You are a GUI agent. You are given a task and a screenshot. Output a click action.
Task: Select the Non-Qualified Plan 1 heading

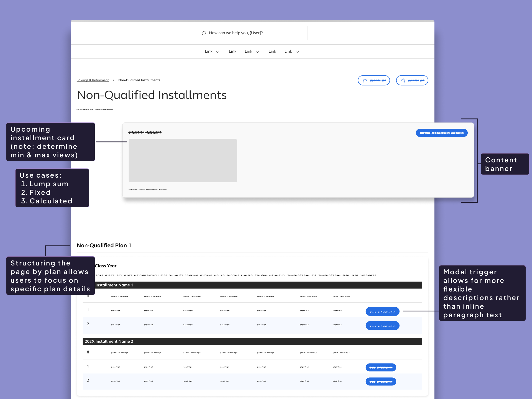[104, 245]
